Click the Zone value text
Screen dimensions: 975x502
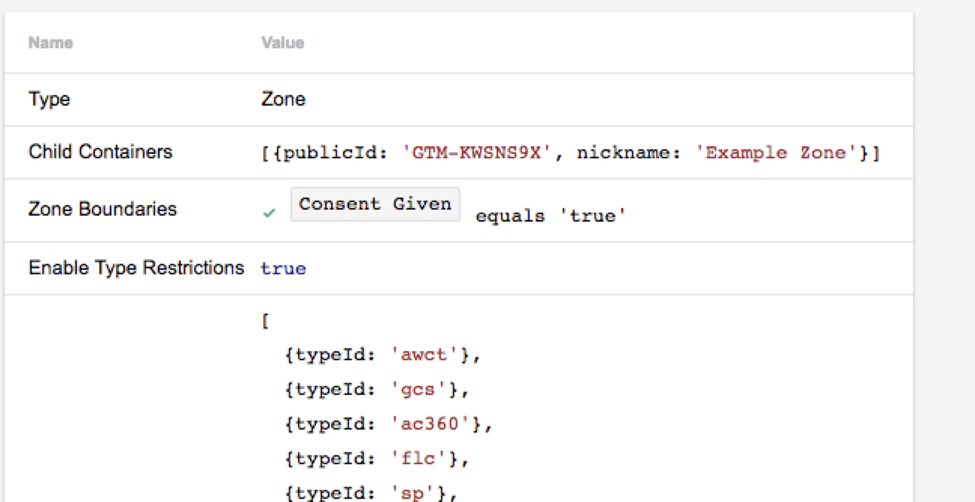(x=283, y=100)
